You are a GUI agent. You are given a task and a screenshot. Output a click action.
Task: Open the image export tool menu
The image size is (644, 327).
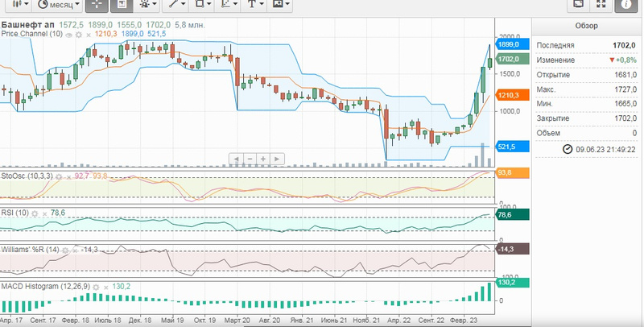click(x=281, y=5)
